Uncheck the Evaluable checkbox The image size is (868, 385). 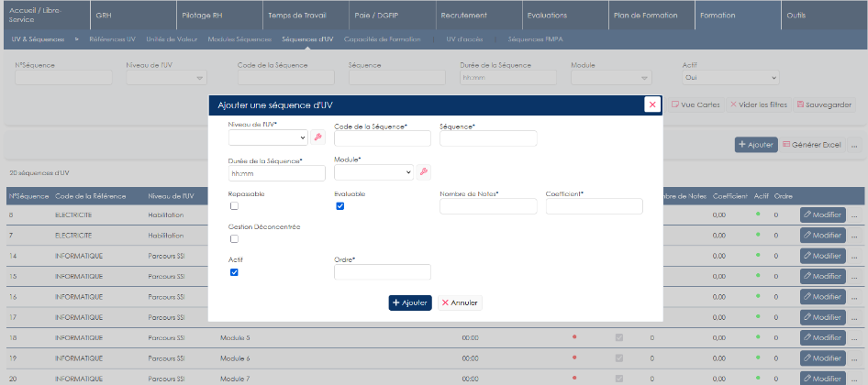point(340,205)
